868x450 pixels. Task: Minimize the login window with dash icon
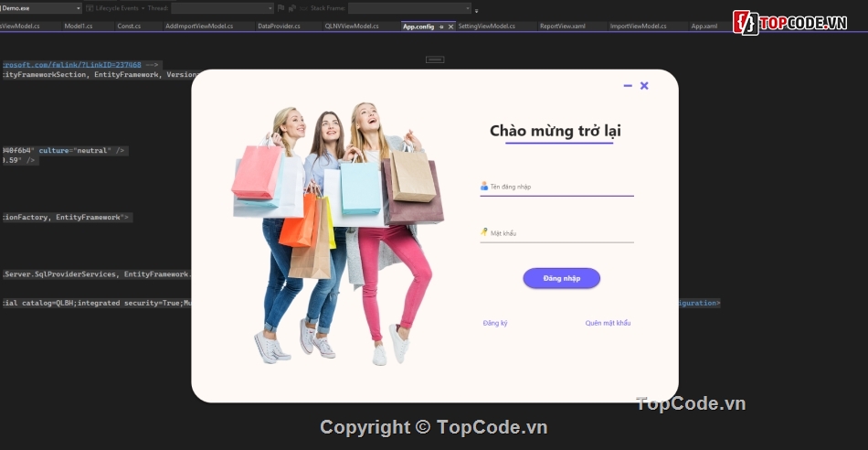click(628, 86)
